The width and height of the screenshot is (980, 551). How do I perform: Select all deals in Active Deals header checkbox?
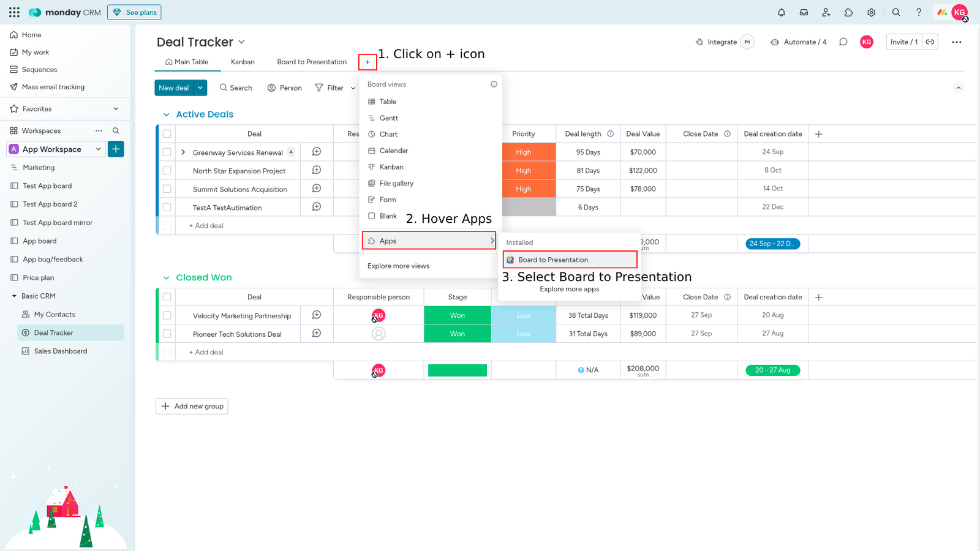point(167,133)
